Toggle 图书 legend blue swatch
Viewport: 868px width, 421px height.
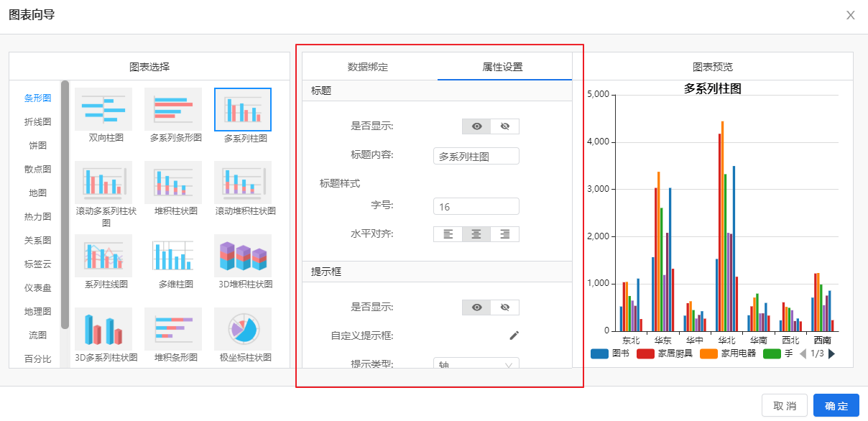tap(599, 353)
